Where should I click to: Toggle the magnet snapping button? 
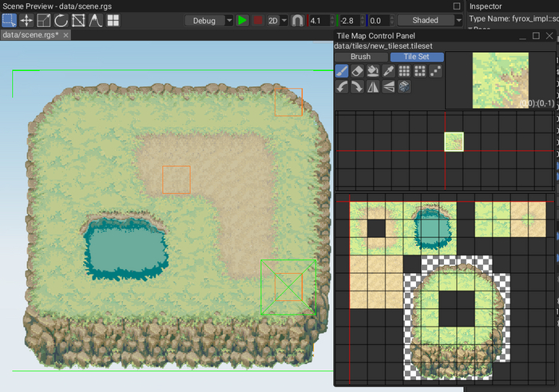pos(297,21)
